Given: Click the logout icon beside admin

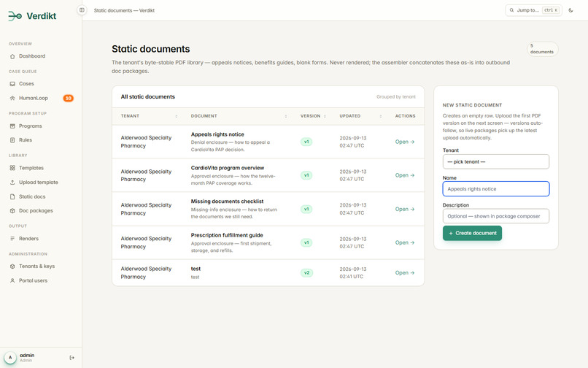Looking at the screenshot, I should click(x=72, y=358).
